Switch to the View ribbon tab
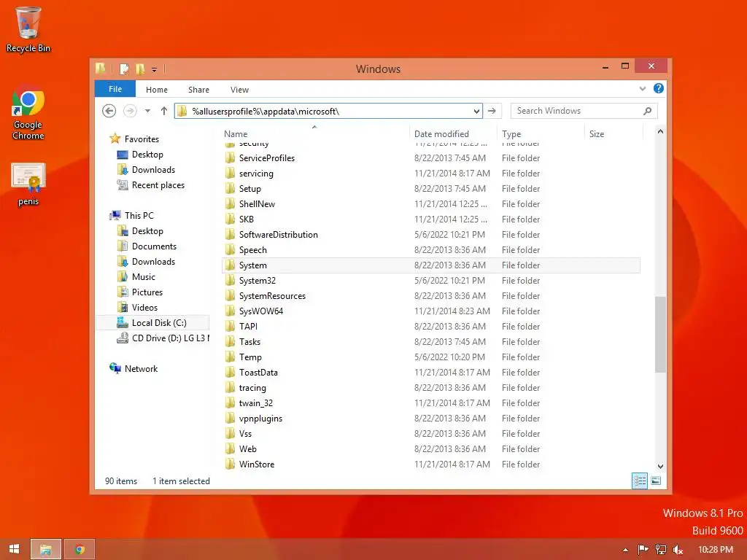This screenshot has width=747, height=560. click(239, 90)
